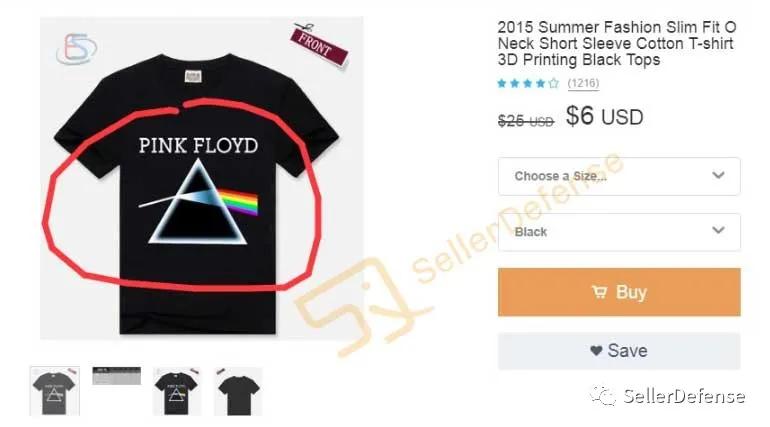
Task: Click the heart icon on Save
Action: pos(596,350)
